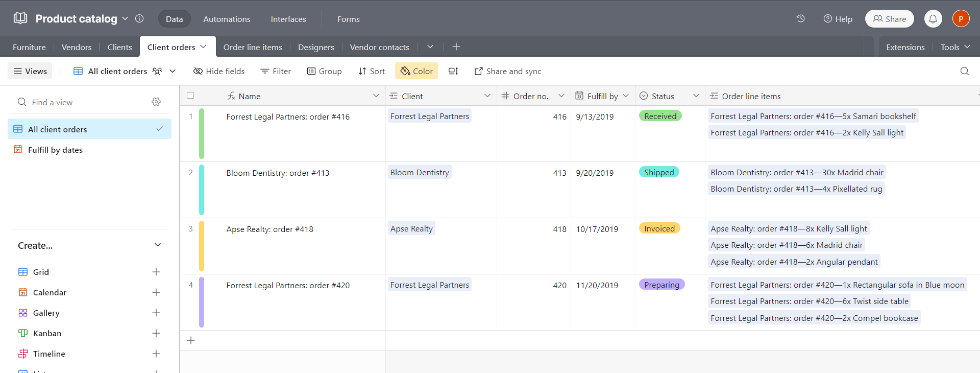Open the Designers table tab
This screenshot has height=373, width=980.
(316, 47)
